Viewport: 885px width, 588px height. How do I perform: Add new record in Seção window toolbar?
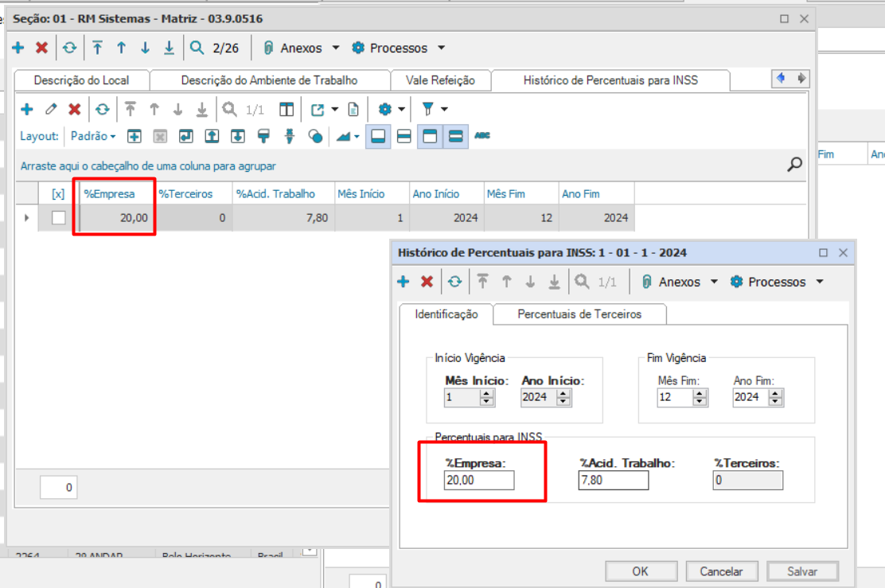[18, 48]
